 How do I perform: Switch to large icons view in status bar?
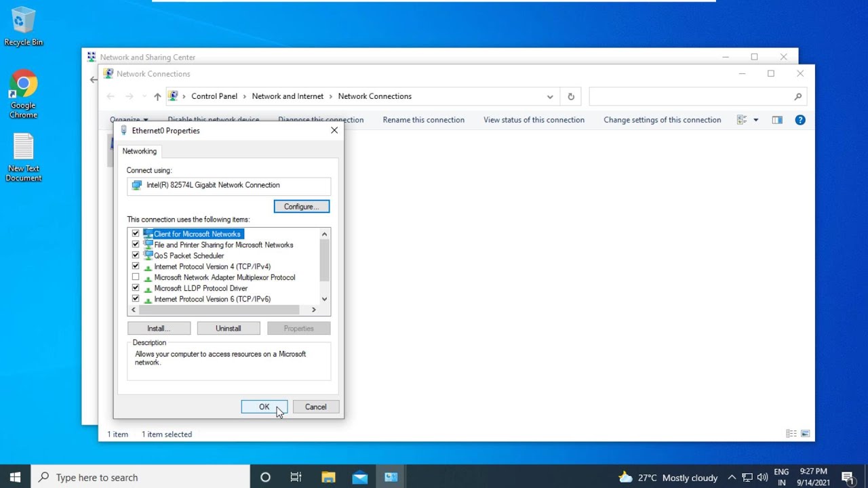(x=805, y=434)
